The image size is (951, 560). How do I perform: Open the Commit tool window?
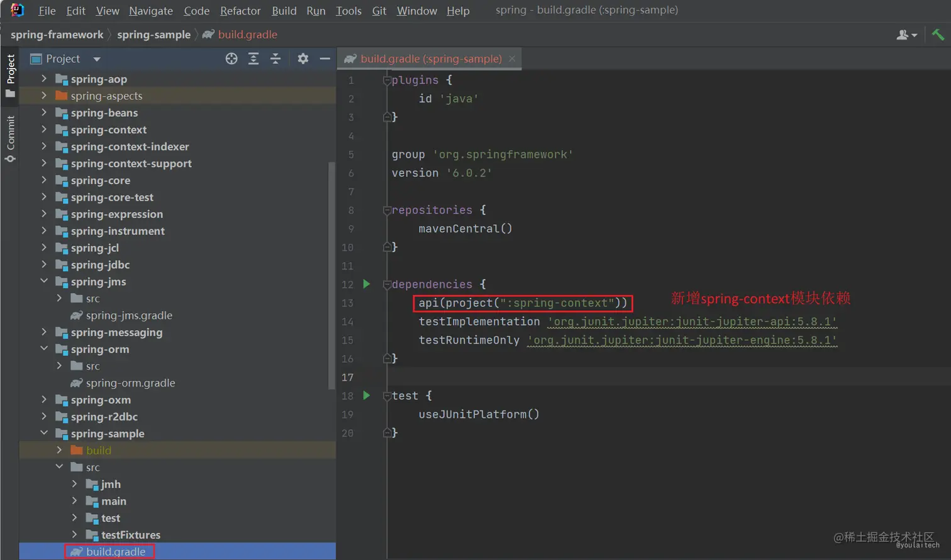coord(10,139)
